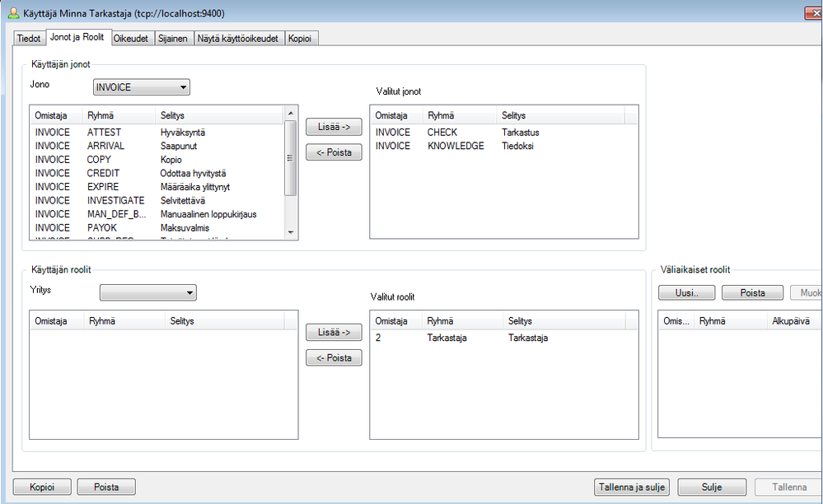Open the Oikeudet tab
Image resolution: width=823 pixels, height=504 pixels.
tap(131, 38)
